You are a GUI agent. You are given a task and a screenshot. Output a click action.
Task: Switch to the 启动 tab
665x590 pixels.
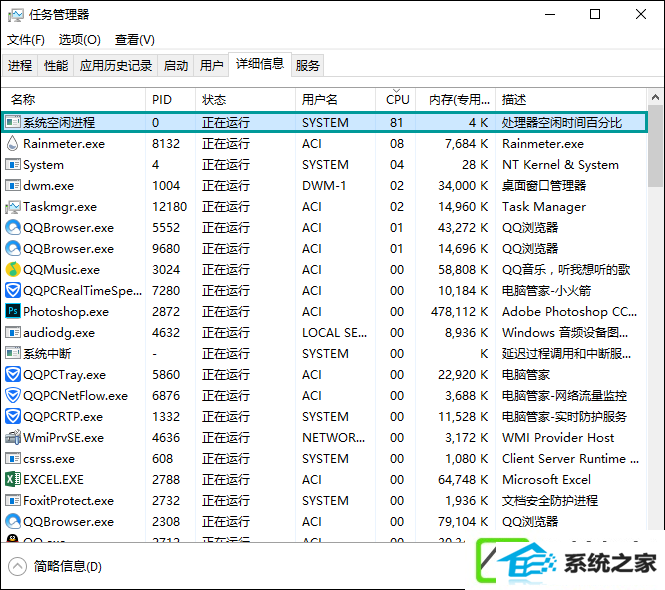click(176, 65)
